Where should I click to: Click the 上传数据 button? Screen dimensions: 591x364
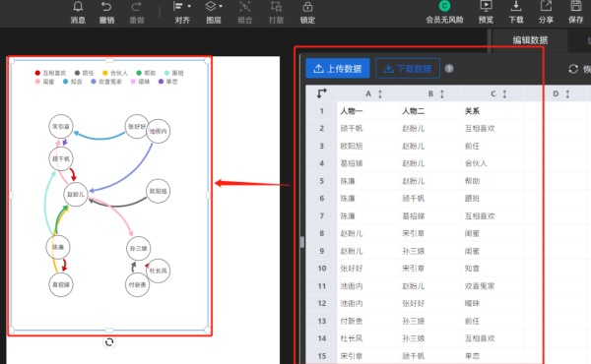[x=338, y=69]
